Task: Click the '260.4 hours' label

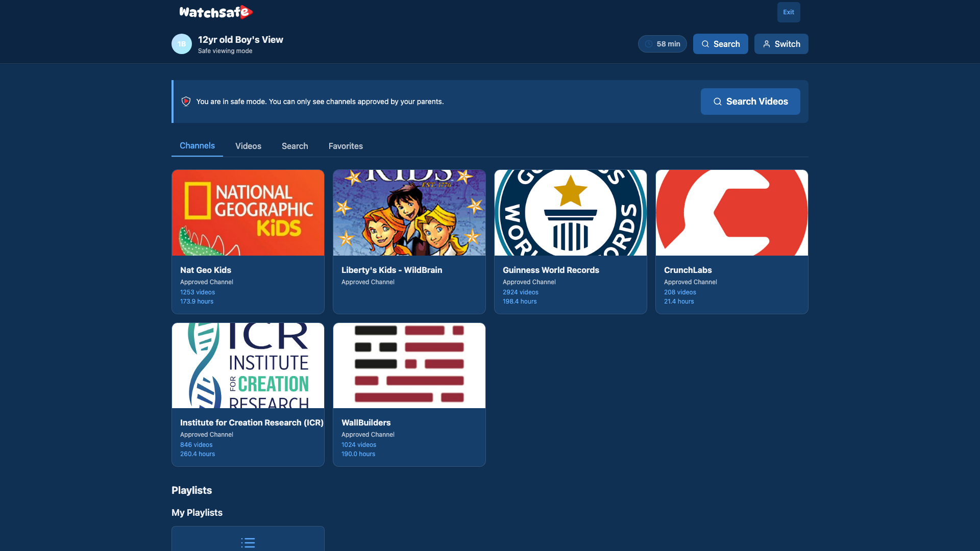Action: pos(198,454)
